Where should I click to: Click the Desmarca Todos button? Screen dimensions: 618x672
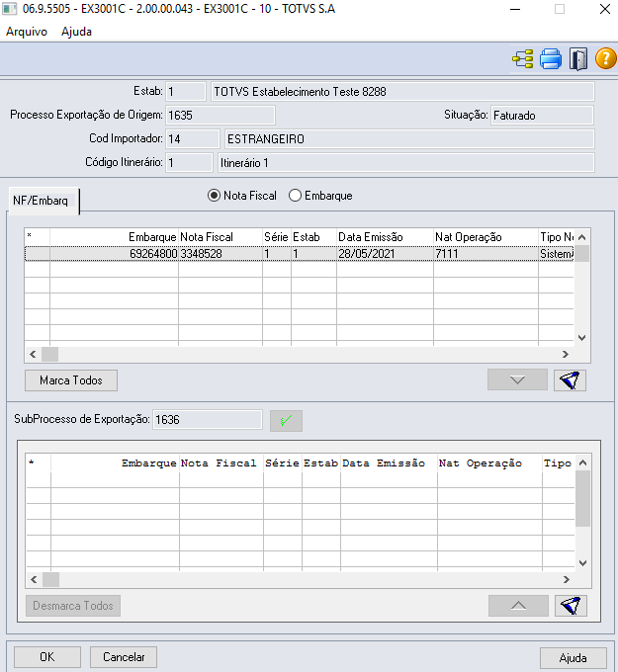(73, 606)
